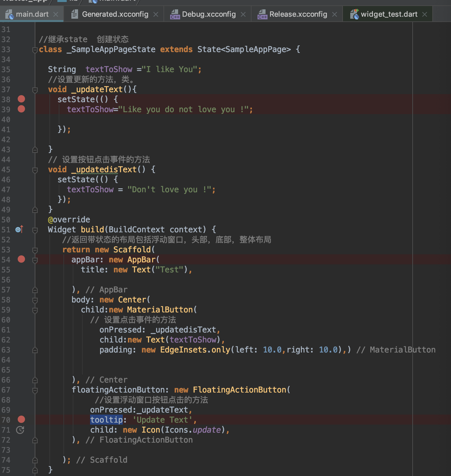Screen dimensions: 451x476
Task: Fold the FloatingActionButton block at line 67
Action: point(35,391)
